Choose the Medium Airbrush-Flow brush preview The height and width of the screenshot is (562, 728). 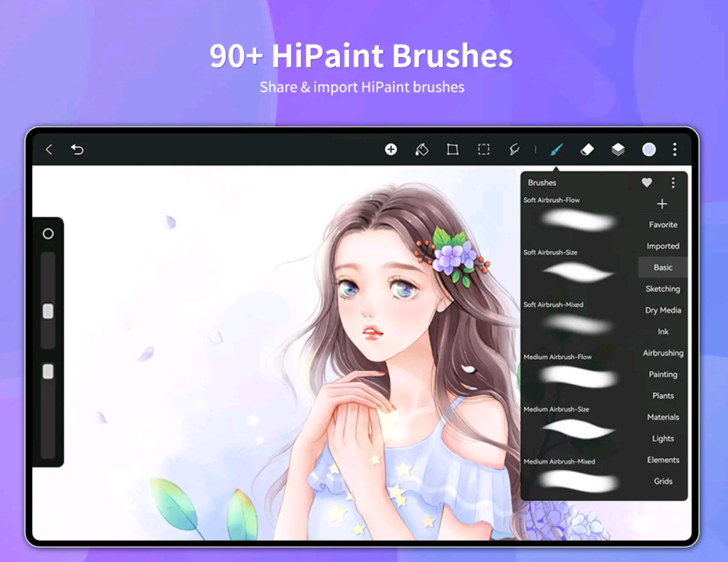tap(579, 376)
